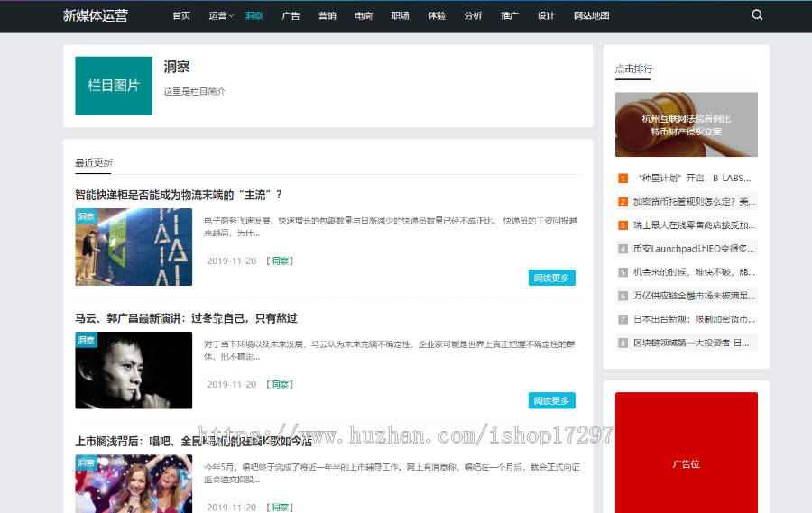Open ranked item 区块链领域第一大投资者
Viewport: 812px width, 513px height.
coord(691,343)
